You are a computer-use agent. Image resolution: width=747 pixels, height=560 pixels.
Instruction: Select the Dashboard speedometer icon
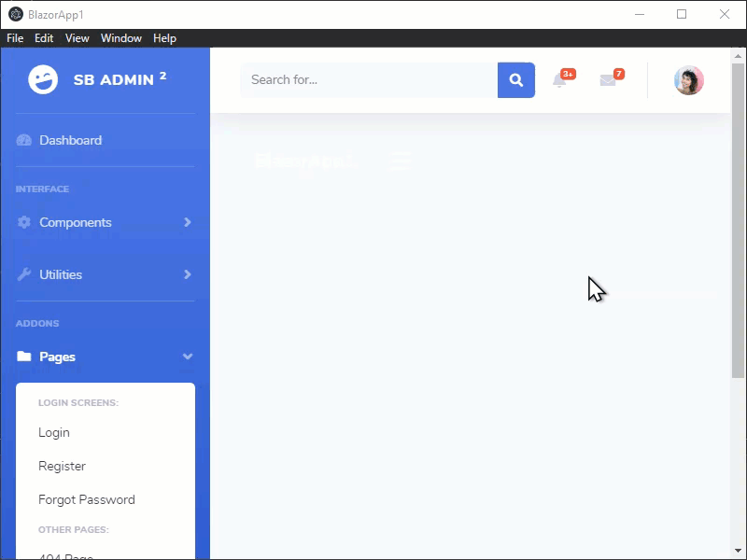pos(23,140)
